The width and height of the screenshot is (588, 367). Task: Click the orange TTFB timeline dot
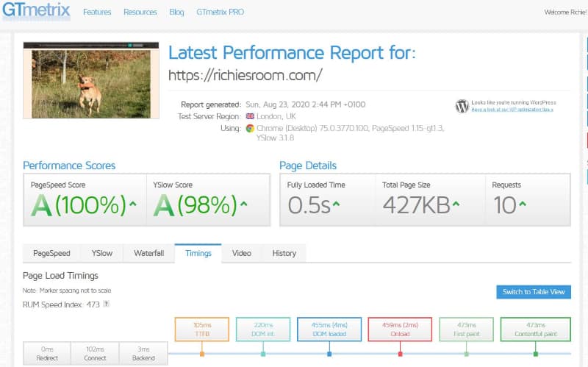coord(201,354)
